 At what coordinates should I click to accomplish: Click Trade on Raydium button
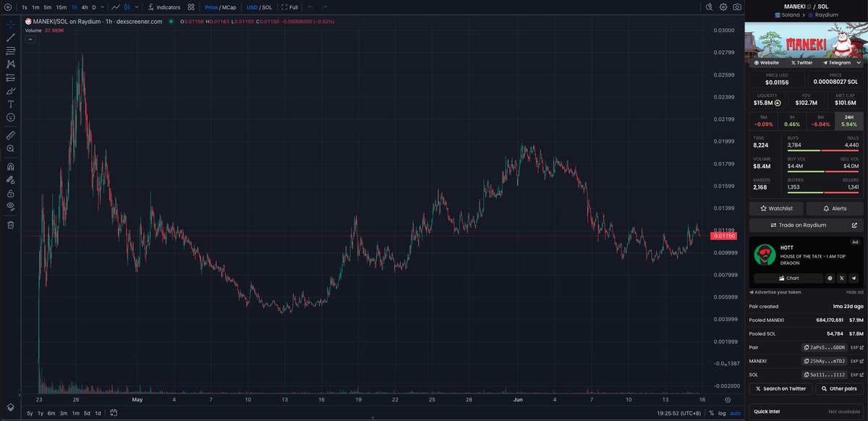[x=796, y=225]
